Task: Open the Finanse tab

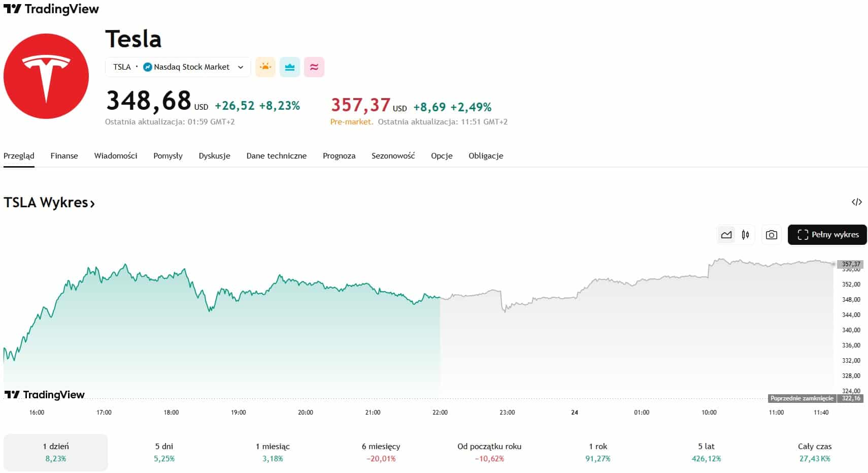Action: (x=64, y=156)
